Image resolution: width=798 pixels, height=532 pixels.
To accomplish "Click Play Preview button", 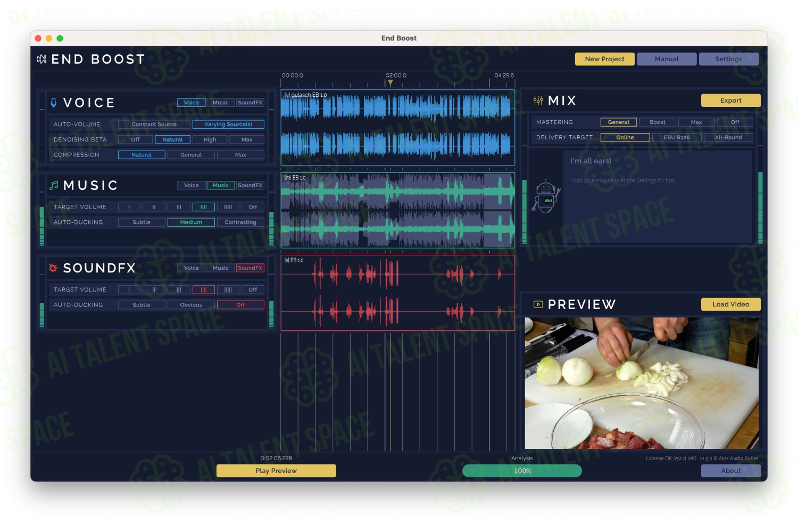I will (x=276, y=471).
